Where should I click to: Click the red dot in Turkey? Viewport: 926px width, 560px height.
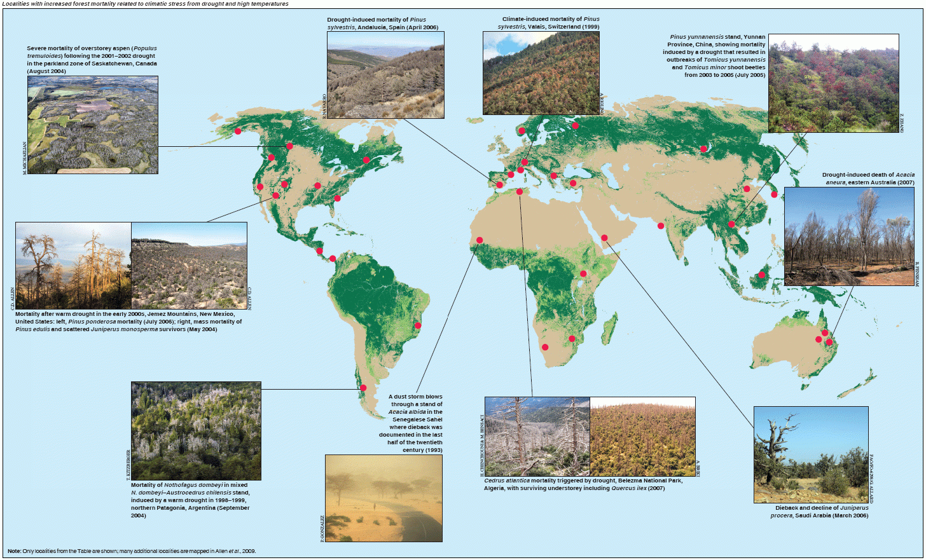tap(573, 183)
